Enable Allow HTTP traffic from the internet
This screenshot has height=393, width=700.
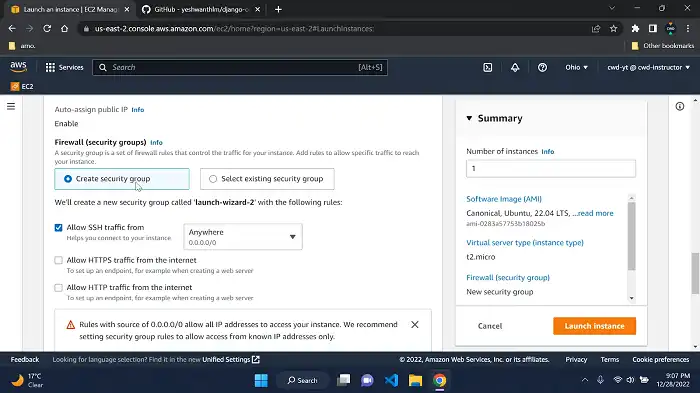[58, 288]
